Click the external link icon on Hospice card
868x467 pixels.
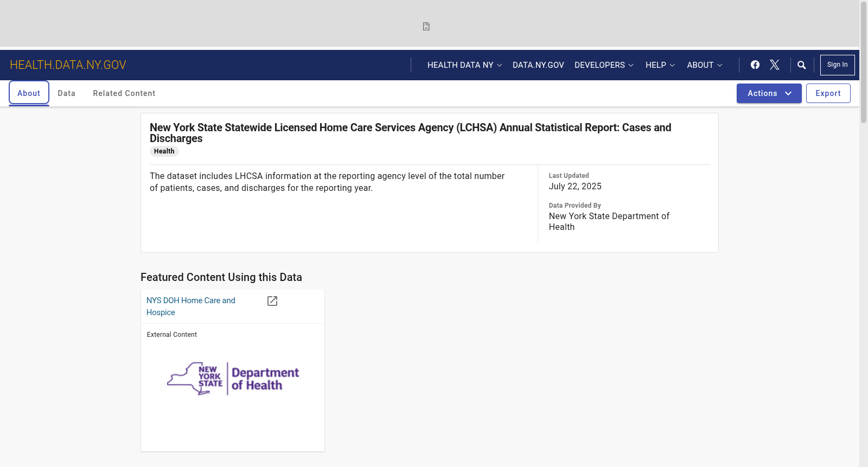click(x=272, y=301)
